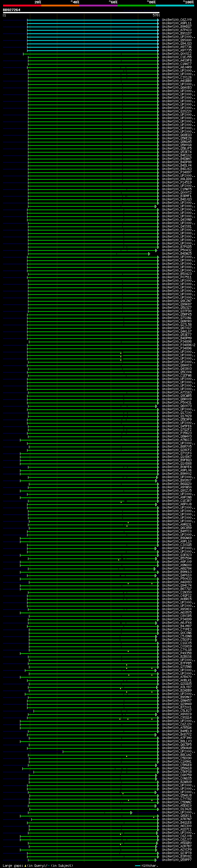The image size is (197, 868).
Task: Open hit UniRef100_P07511
Action: [x=177, y=277]
